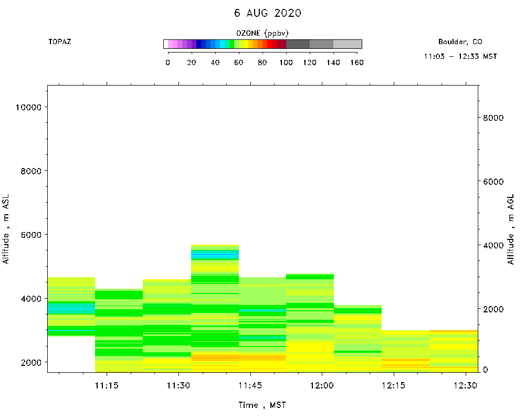Screen dimensions: 525x420
Task: Click the last ozone profile column near 12:27
Action: tap(454, 351)
